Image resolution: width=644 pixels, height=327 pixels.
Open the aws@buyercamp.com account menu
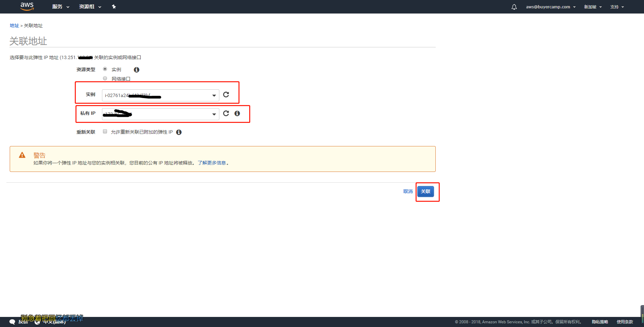point(550,7)
